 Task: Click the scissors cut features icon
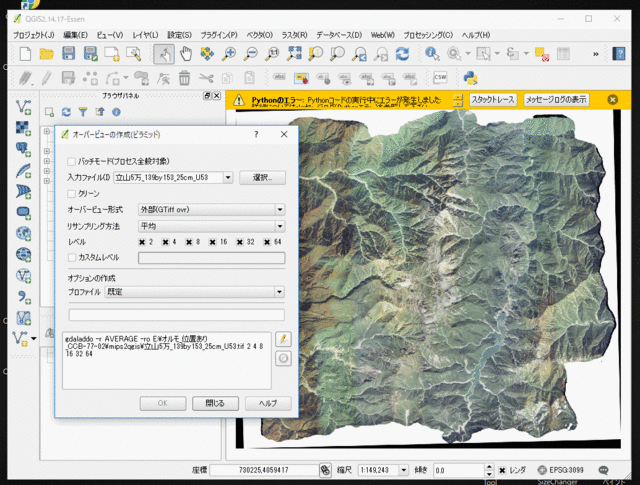tap(206, 78)
